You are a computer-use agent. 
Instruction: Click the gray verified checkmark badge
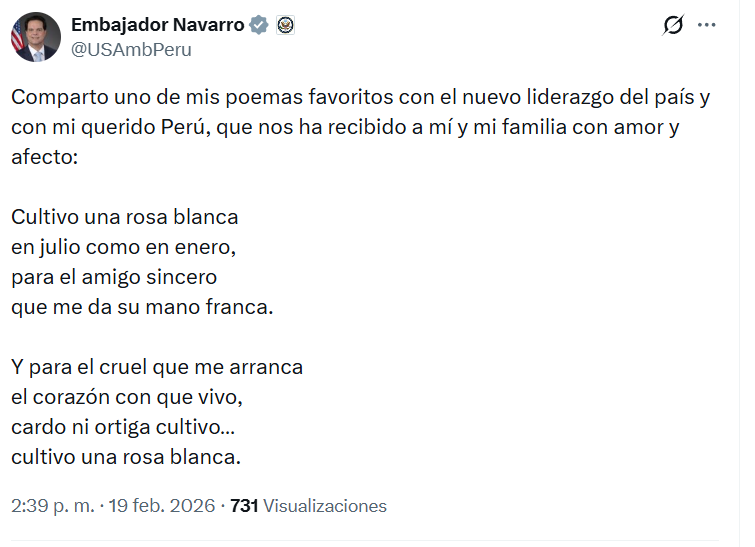pyautogui.click(x=259, y=26)
